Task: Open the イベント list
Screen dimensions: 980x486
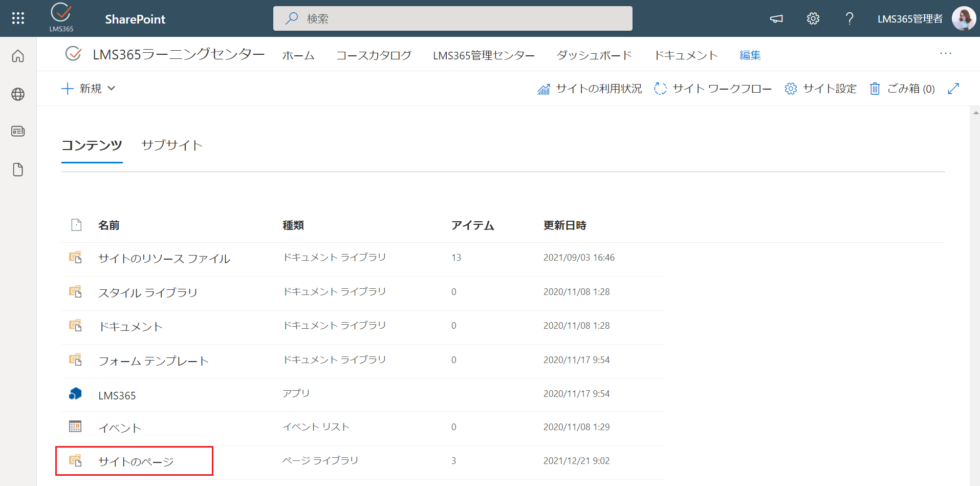Action: point(120,428)
